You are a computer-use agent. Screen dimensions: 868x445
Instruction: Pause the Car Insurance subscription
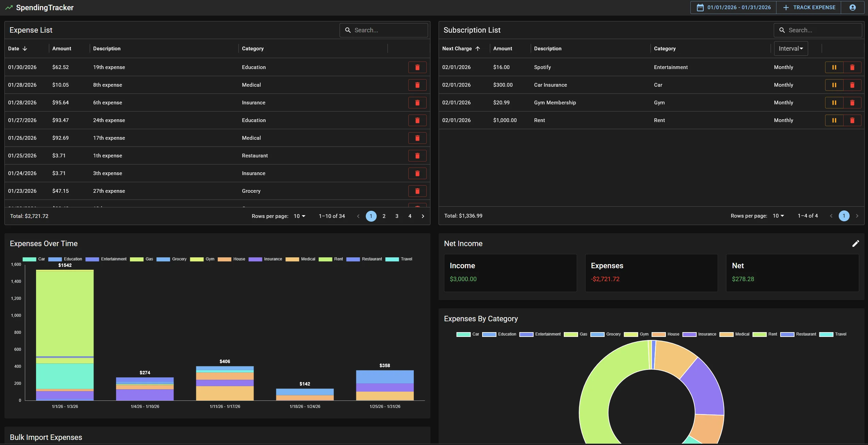click(x=834, y=85)
